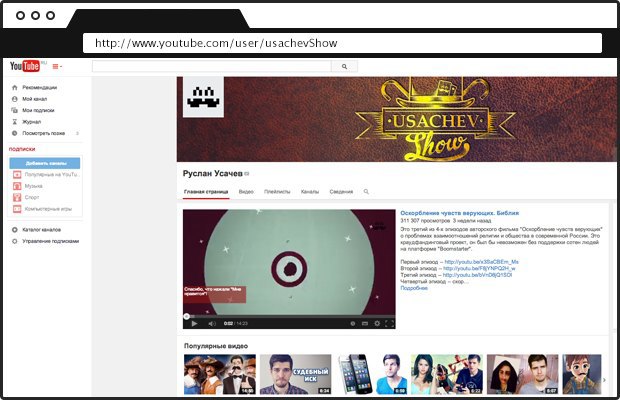
Task: Click the channel search magnifier icon
Action: [x=366, y=191]
